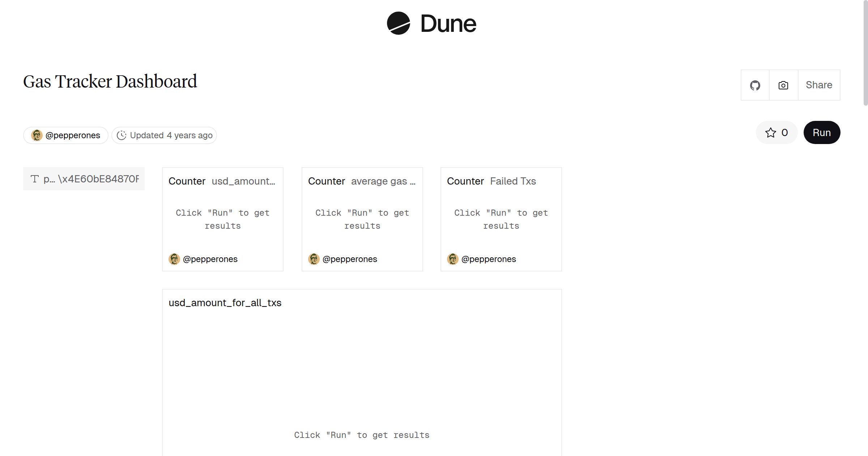This screenshot has width=868, height=456.
Task: Click the Failed Txs counter title
Action: 512,181
